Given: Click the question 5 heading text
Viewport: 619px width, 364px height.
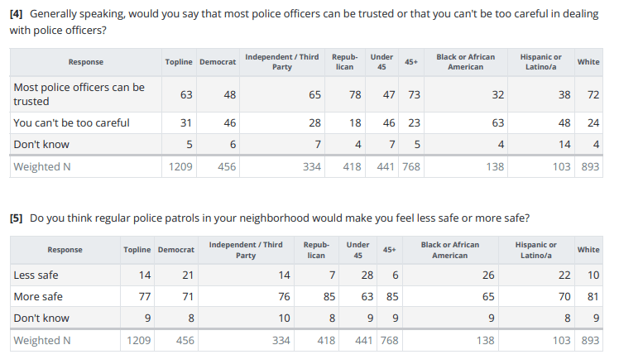Looking at the screenshot, I should pos(269,218).
